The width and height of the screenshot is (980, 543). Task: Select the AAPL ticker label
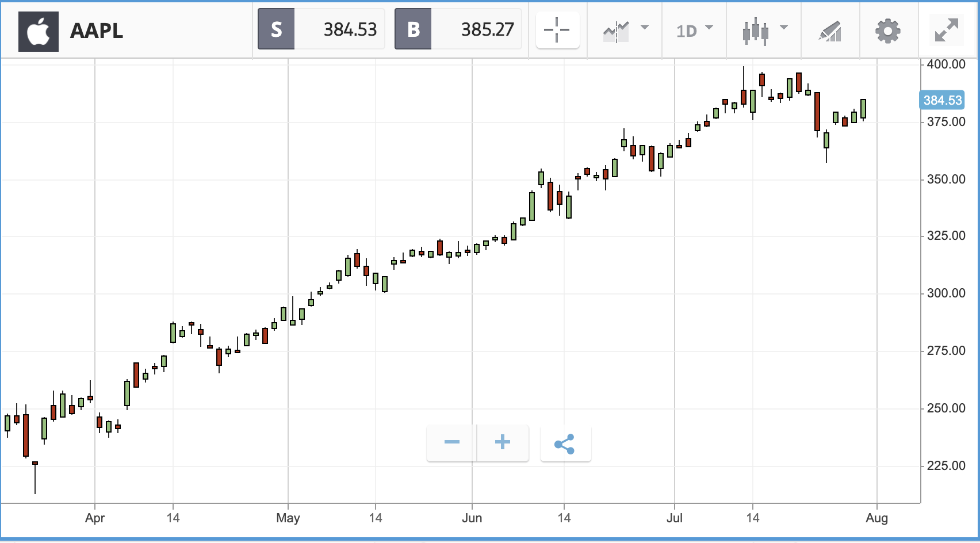[97, 30]
